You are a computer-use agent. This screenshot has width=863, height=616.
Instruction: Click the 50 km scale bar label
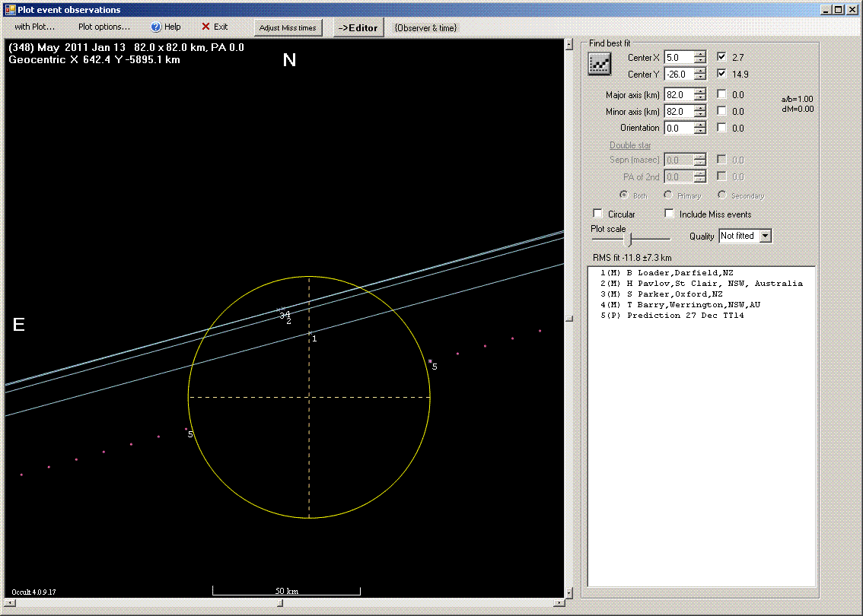287,591
